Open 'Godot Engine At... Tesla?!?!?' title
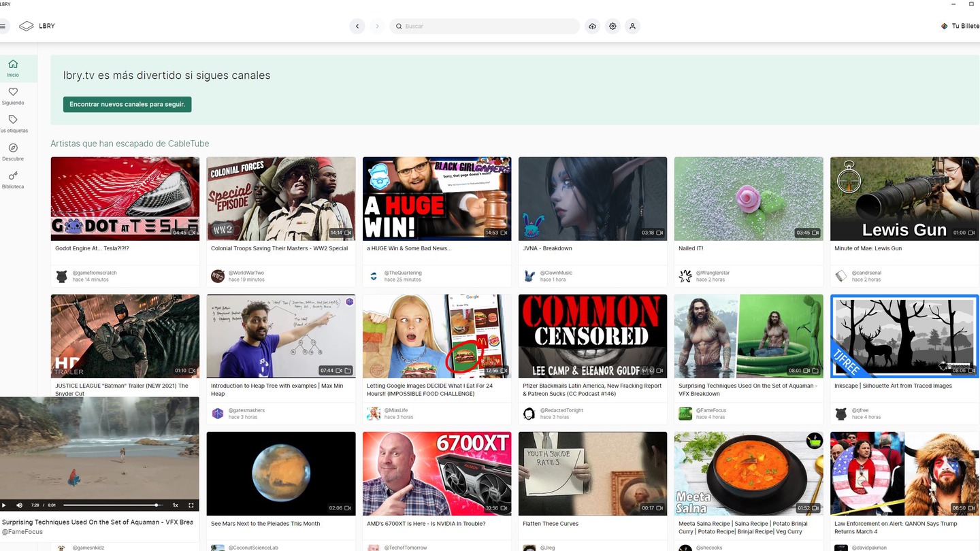 coord(92,248)
